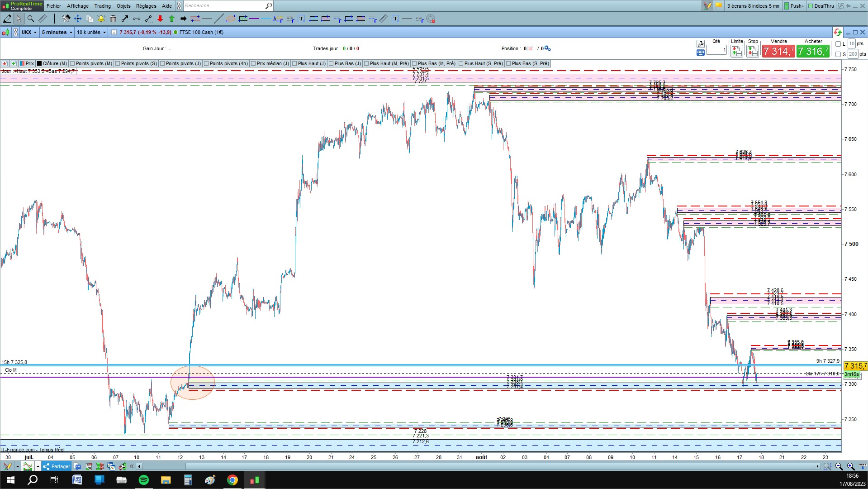Open Google Chrome from the taskbar

click(x=232, y=480)
